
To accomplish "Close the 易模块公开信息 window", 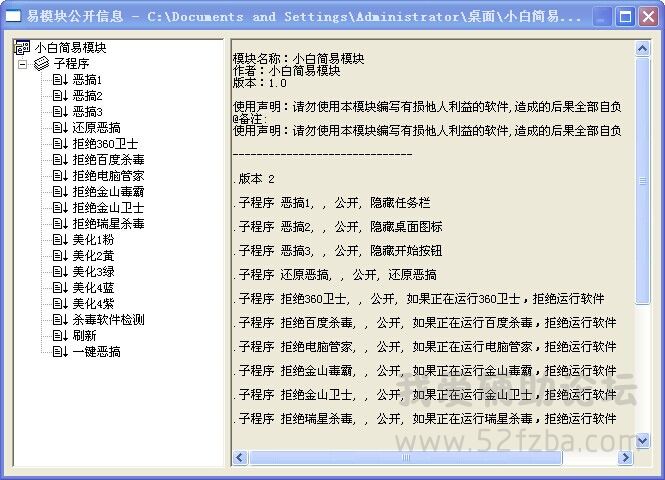I will pyautogui.click(x=649, y=17).
